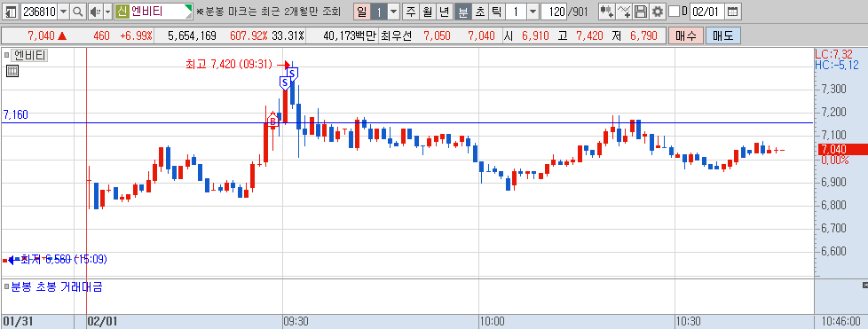The height and width of the screenshot is (329, 868).
Task: Click the panel layout icon at far left of toolbar
Action: click(11, 11)
